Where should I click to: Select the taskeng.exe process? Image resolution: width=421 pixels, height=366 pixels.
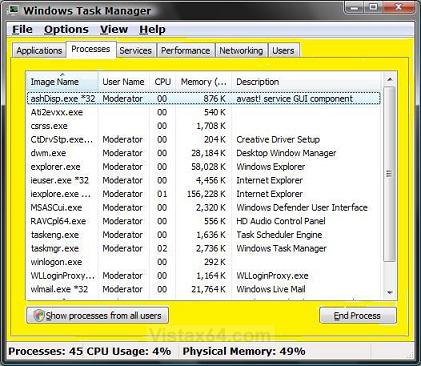point(203,235)
